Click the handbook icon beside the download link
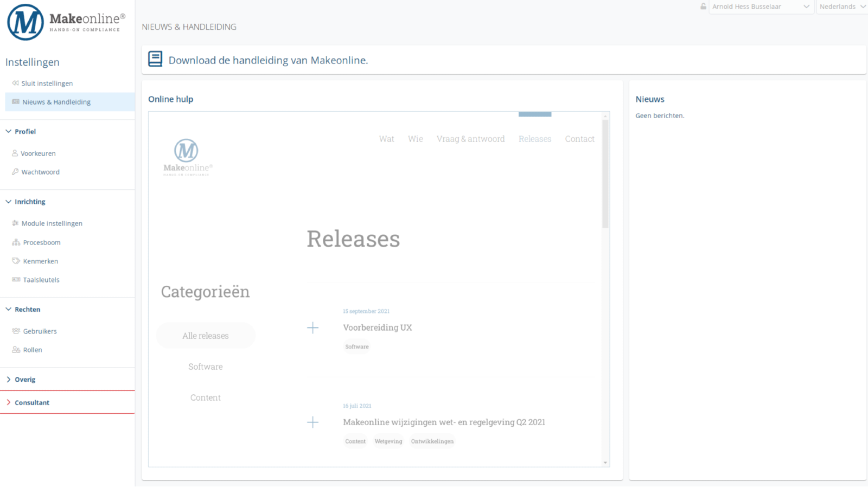Viewport: 868px width, 488px height. pos(155,59)
